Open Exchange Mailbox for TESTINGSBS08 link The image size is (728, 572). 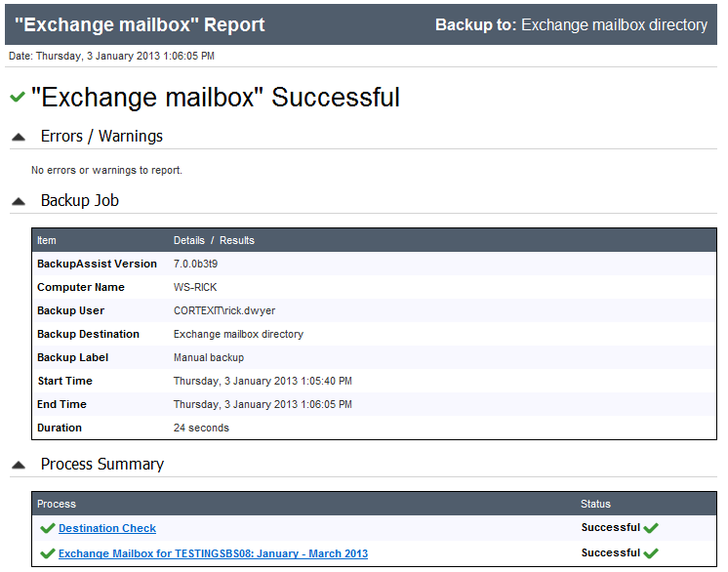[213, 553]
